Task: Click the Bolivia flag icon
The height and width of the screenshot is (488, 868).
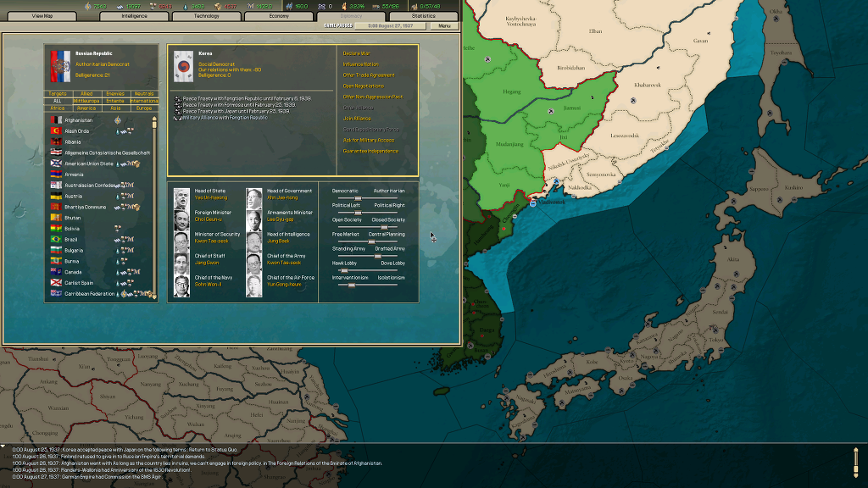Action: (56, 229)
